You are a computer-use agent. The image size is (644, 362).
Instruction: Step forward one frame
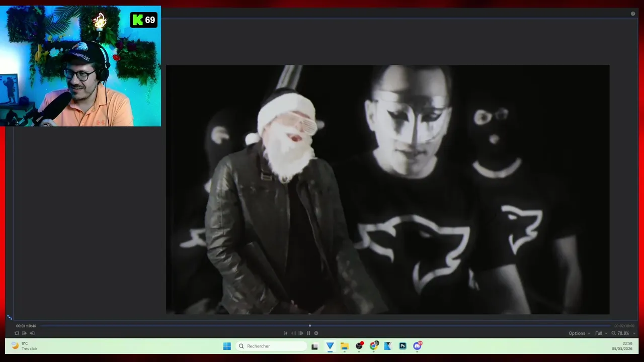point(301,333)
